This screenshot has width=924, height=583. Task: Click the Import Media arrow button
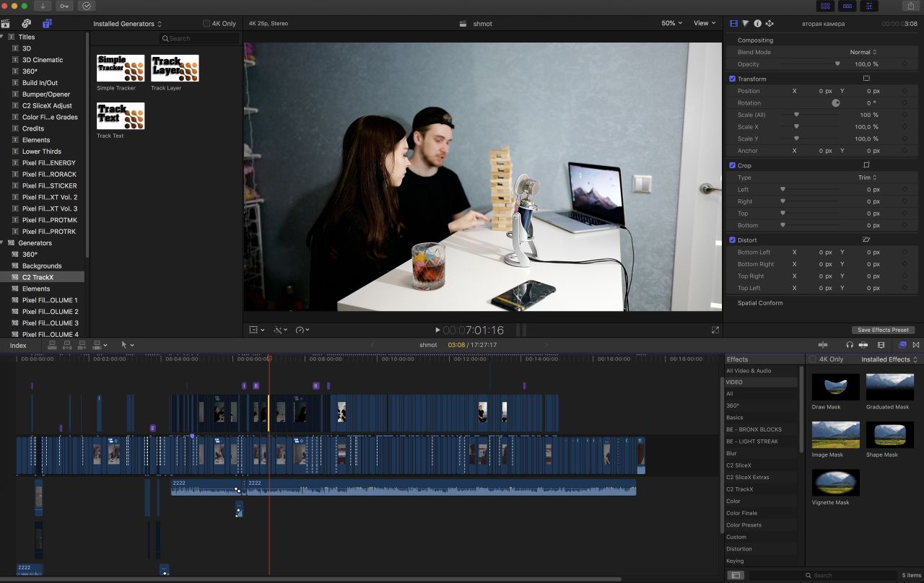pyautogui.click(x=43, y=6)
